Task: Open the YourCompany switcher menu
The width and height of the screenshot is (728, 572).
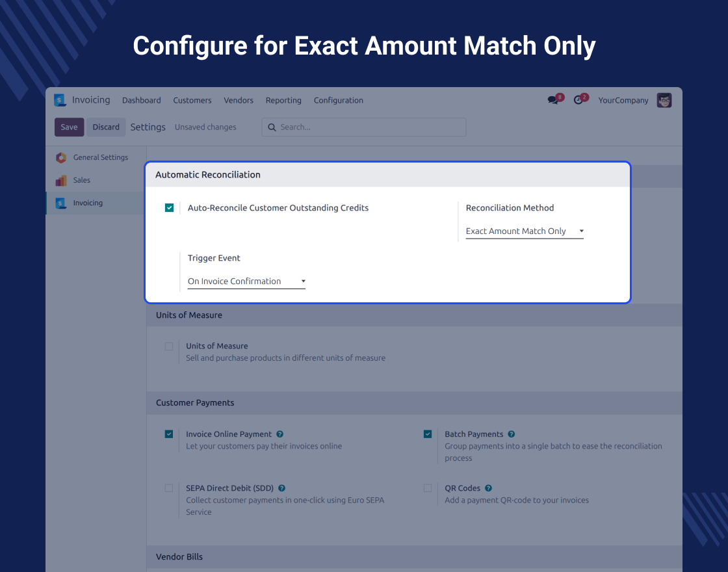Action: (x=623, y=100)
